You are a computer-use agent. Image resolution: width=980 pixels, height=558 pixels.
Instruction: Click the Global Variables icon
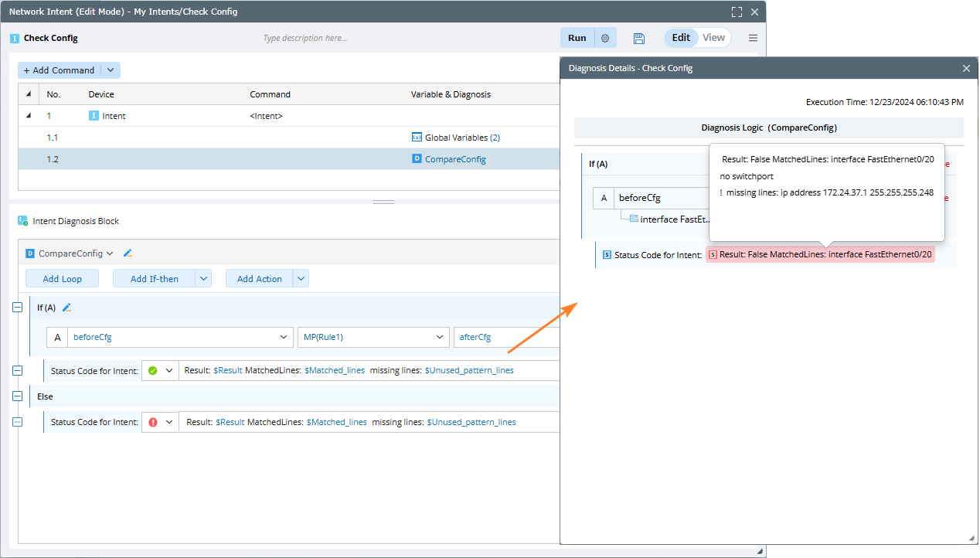click(417, 138)
